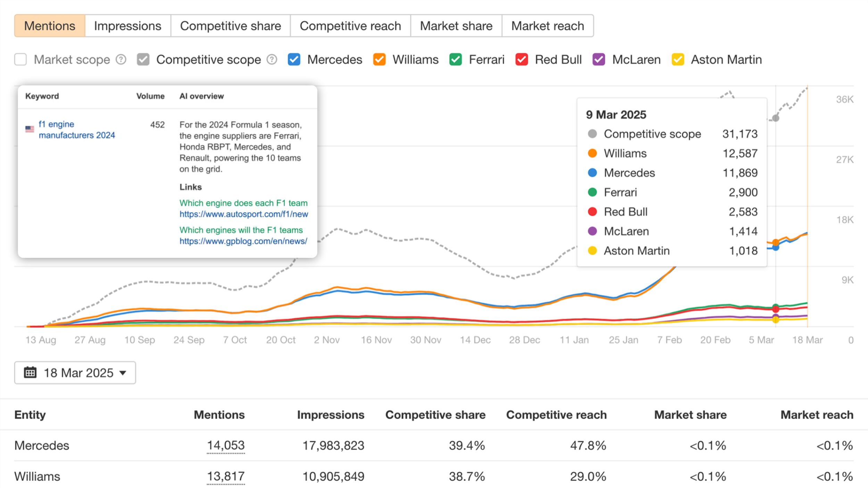This screenshot has height=488, width=868.
Task: Click the yellow Aston Martin dot in tooltip
Action: click(x=592, y=251)
